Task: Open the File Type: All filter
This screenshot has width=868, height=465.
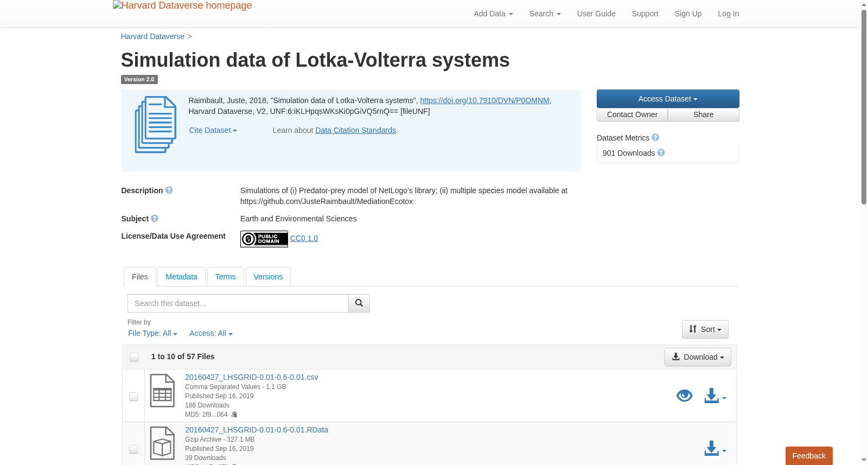Action: tap(152, 333)
